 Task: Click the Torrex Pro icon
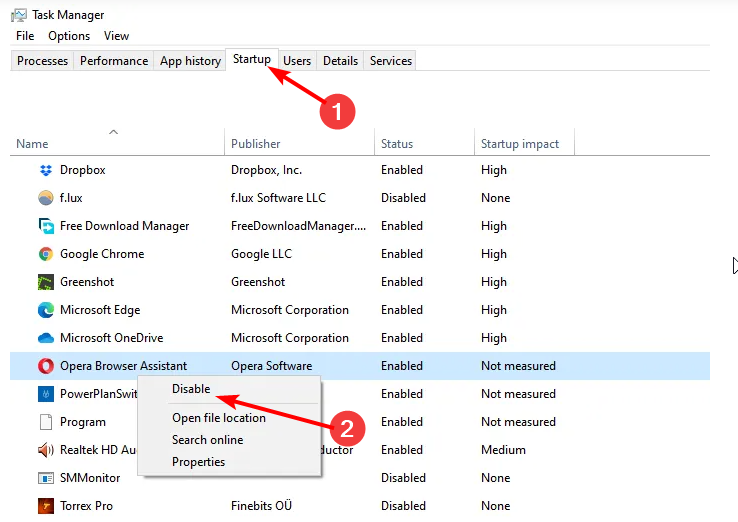pos(46,506)
